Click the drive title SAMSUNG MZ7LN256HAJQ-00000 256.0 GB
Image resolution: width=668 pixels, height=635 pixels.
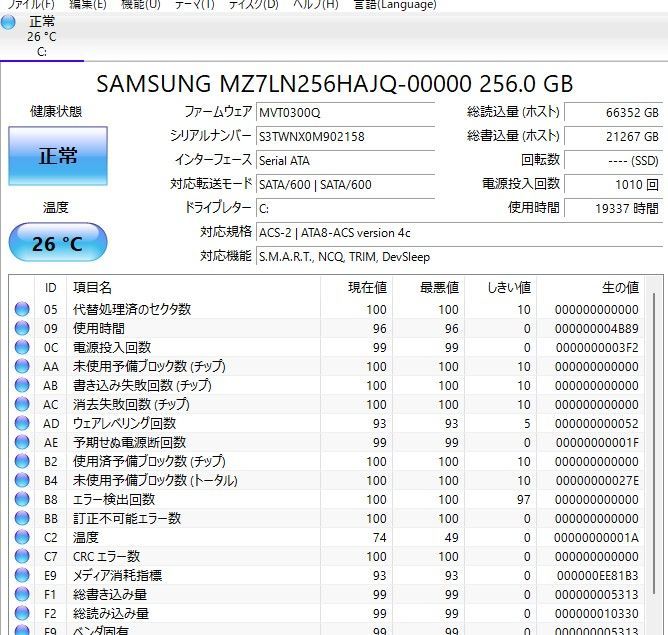coord(334,84)
